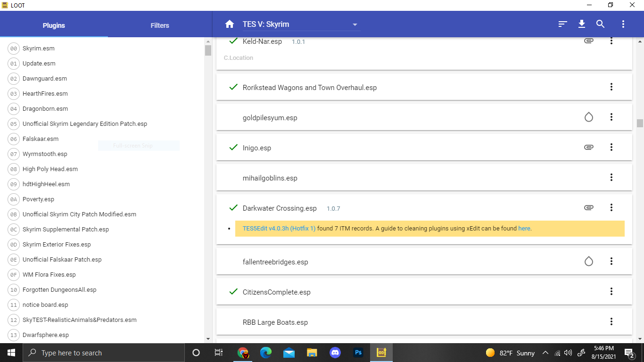Open File Explorer from the taskbar

tap(312, 353)
